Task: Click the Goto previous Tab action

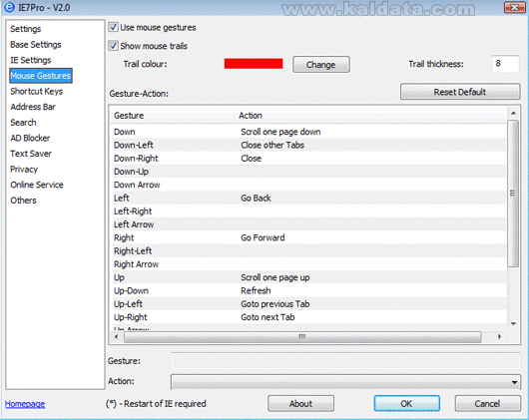Action: click(274, 304)
